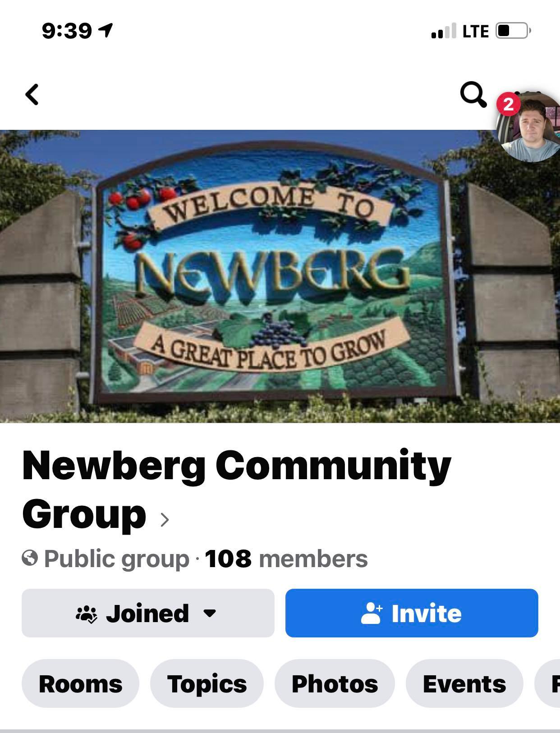Switch to the Rooms tab
The width and height of the screenshot is (560, 733).
(81, 683)
